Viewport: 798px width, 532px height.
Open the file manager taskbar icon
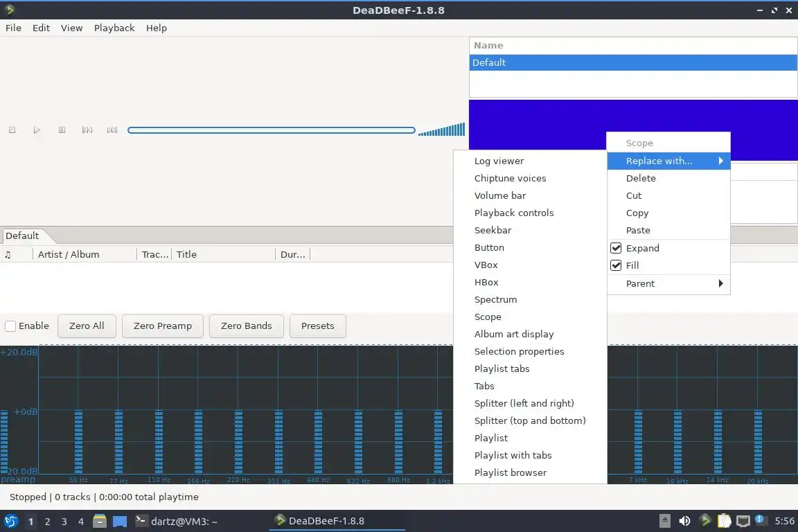tap(100, 522)
